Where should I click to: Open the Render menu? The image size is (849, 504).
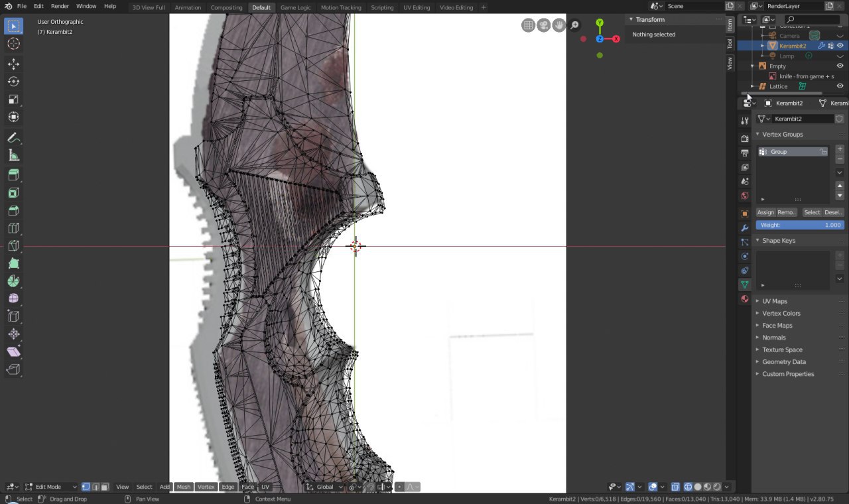point(60,6)
